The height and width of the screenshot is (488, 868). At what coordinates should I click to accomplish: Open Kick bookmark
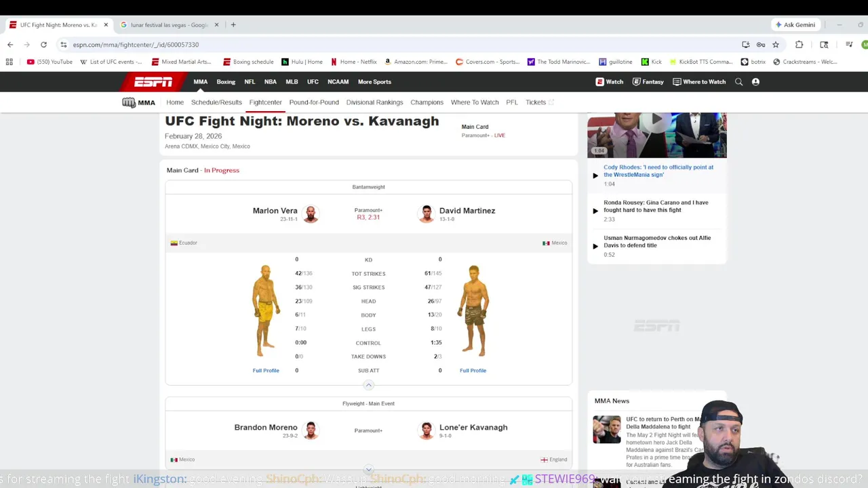[x=652, y=62]
